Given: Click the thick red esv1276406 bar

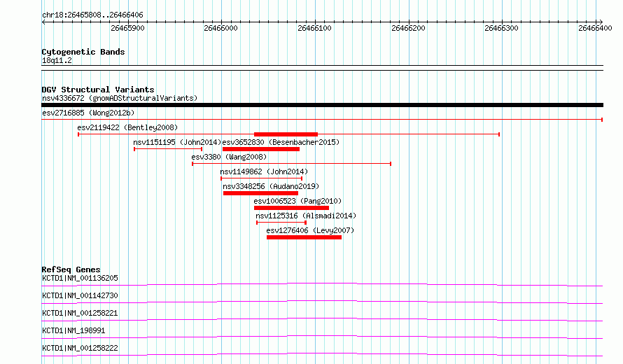Looking at the screenshot, I should 304,237.
